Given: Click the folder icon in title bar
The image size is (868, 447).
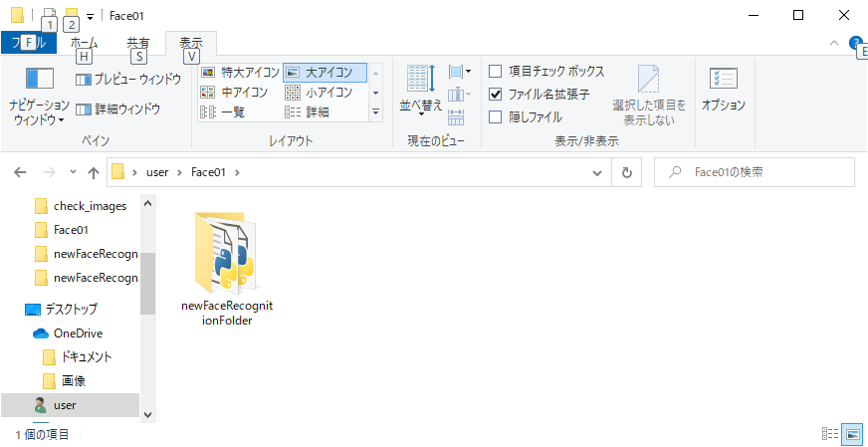Looking at the screenshot, I should point(17,15).
